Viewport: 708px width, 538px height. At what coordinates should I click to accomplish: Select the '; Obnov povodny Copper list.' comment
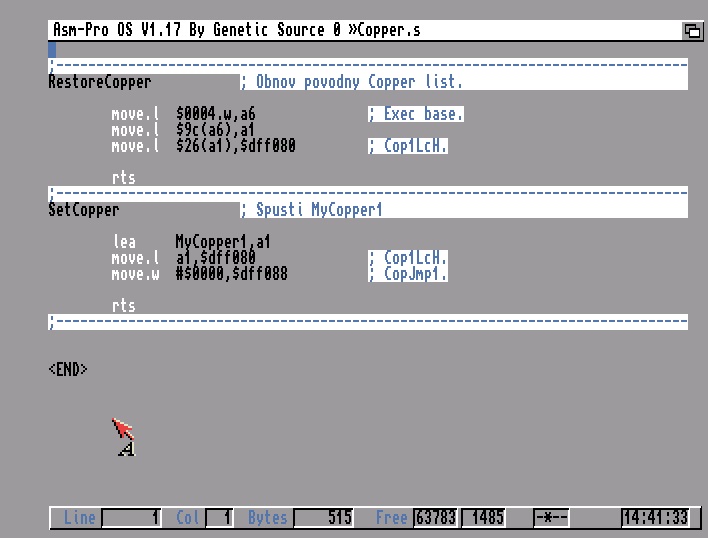[x=352, y=82]
